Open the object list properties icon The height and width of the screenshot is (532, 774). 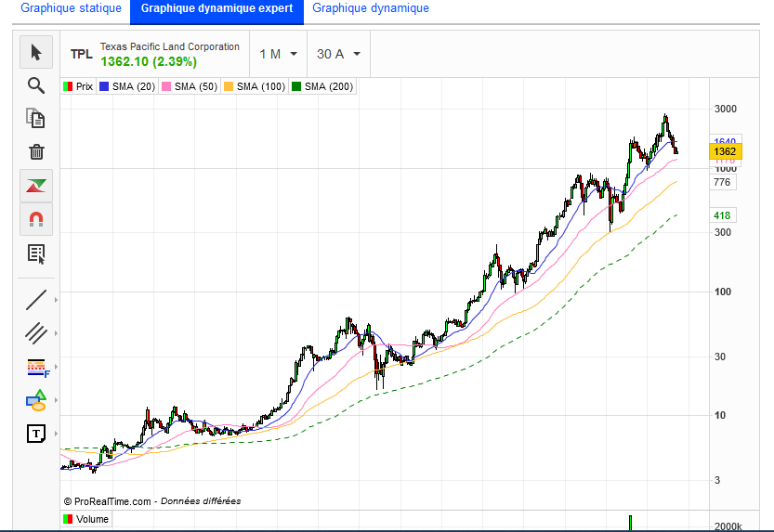tap(36, 253)
